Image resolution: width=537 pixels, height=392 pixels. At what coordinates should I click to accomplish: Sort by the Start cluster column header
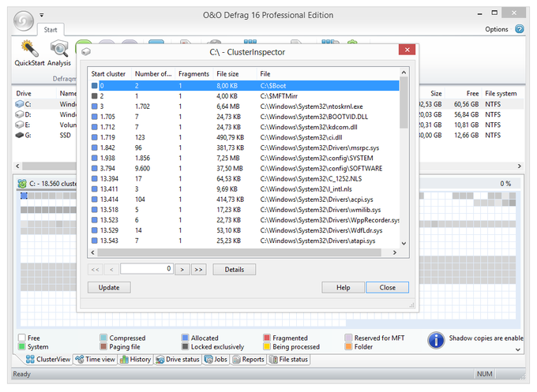[x=110, y=73]
